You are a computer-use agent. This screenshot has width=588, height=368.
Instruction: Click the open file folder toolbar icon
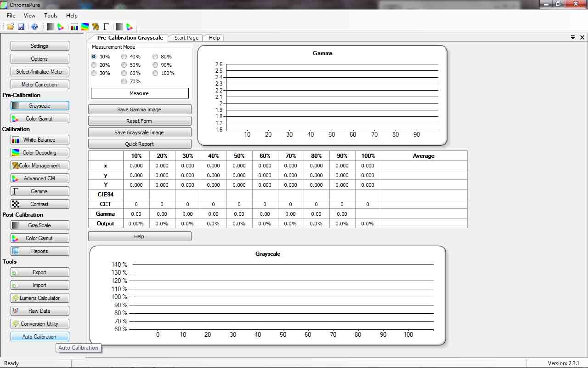tap(10, 27)
